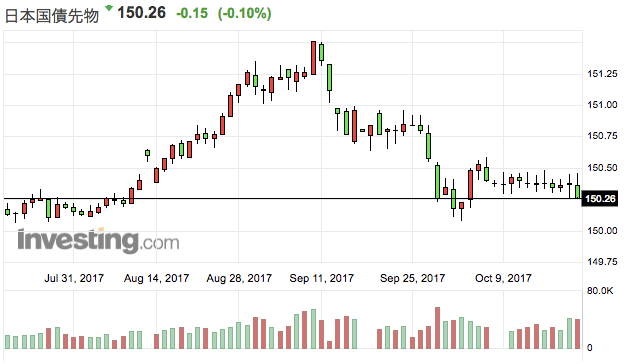This screenshot has width=628, height=364.
Task: Select the Aug 14, 2017 date label
Action: (x=156, y=278)
